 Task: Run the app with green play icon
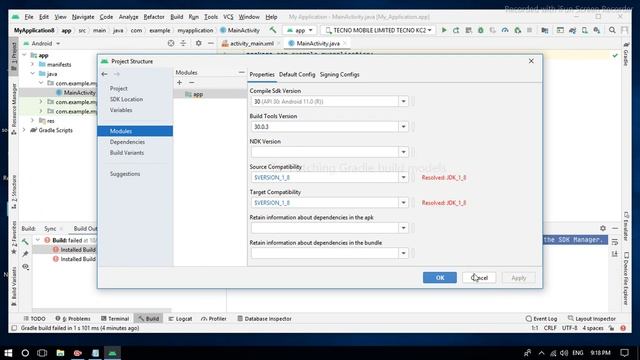pos(444,30)
